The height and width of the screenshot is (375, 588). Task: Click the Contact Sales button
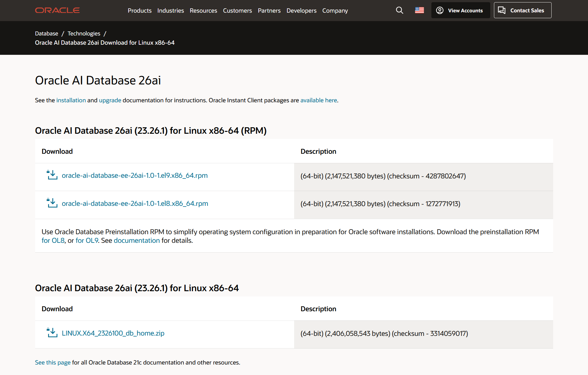tap(522, 10)
